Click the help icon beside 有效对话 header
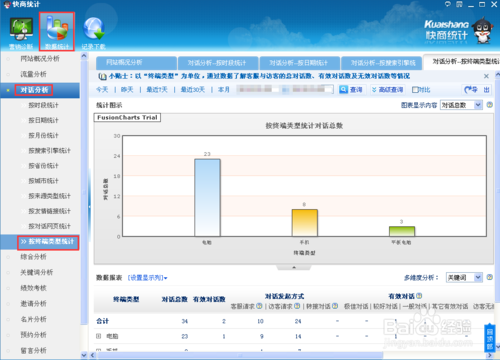 click(x=419, y=296)
